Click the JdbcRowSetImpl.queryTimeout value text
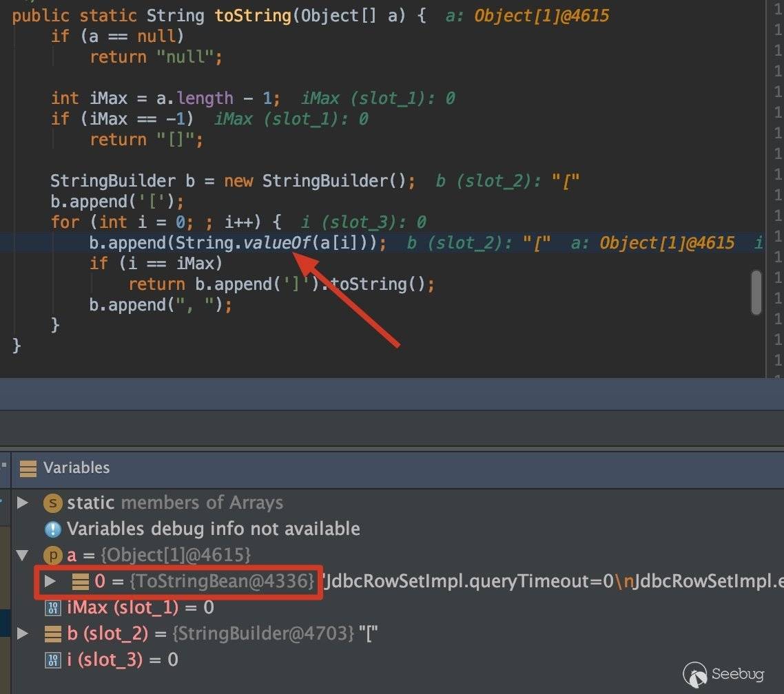 coord(468,582)
